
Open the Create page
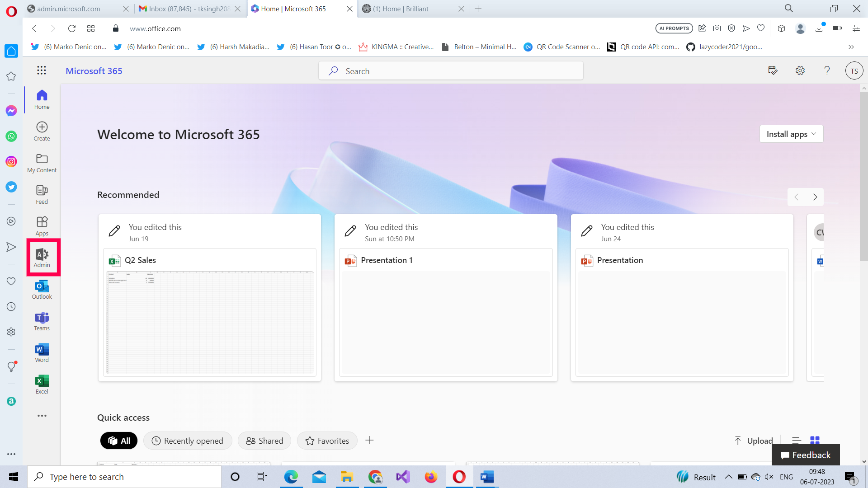(42, 131)
